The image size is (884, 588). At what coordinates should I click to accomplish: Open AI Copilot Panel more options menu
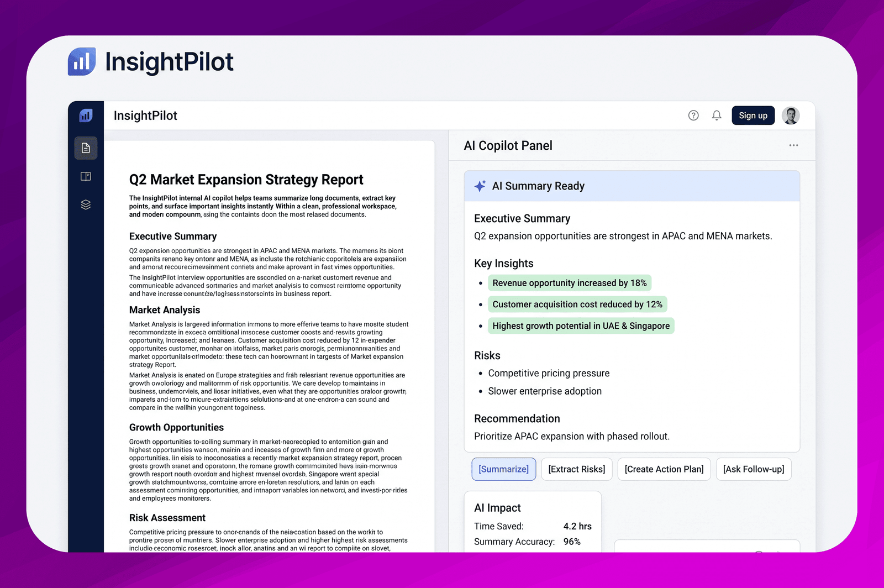[793, 145]
